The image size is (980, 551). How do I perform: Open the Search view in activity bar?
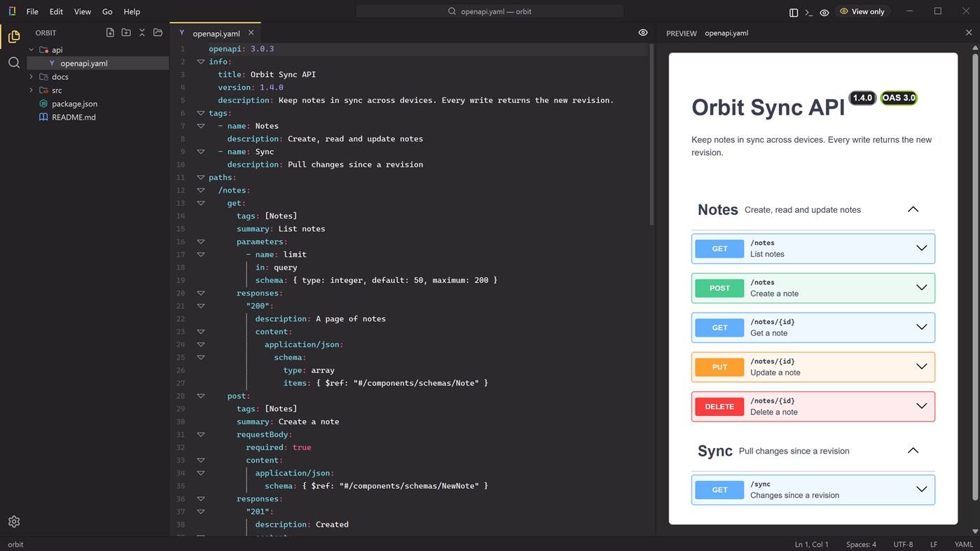[x=14, y=63]
